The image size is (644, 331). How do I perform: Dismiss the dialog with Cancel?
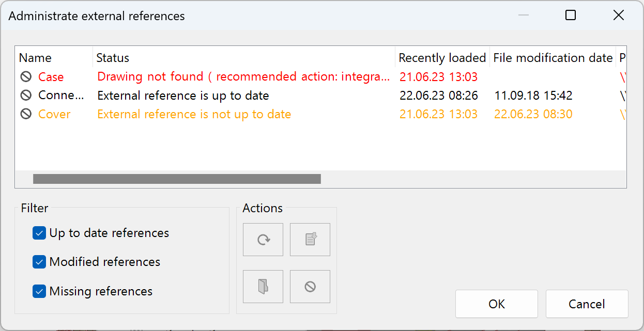[587, 304]
